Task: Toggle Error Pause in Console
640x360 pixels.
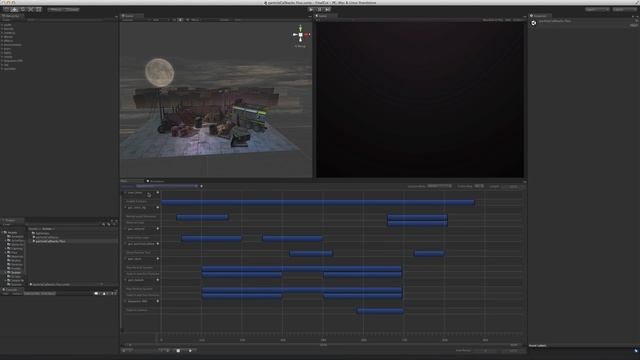Action: 47,293
